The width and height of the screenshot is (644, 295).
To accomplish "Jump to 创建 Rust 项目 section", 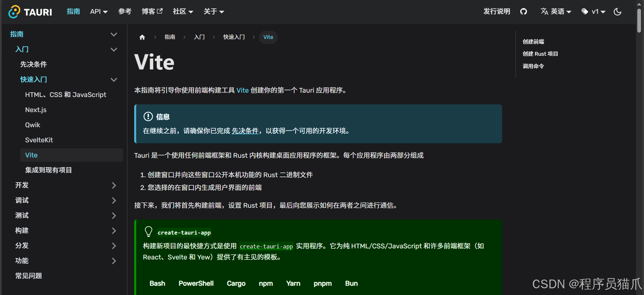I will 540,54.
